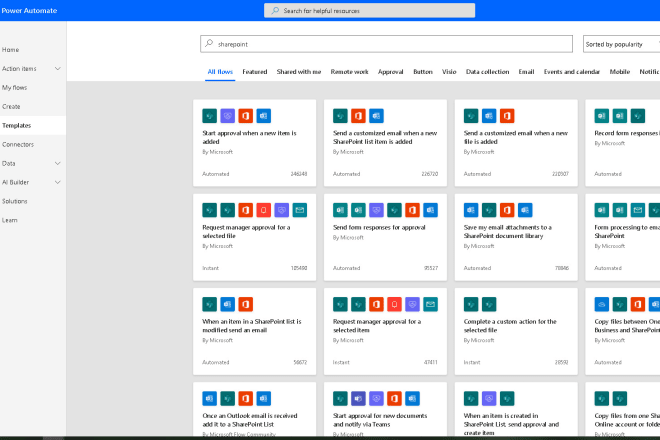Click the magnifier icon in the template search box
660x440 pixels.
209,43
